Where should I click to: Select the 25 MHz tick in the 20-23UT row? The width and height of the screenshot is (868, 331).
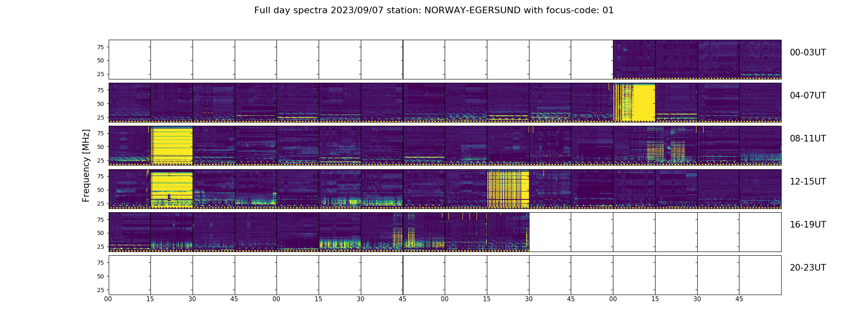pyautogui.click(x=100, y=290)
